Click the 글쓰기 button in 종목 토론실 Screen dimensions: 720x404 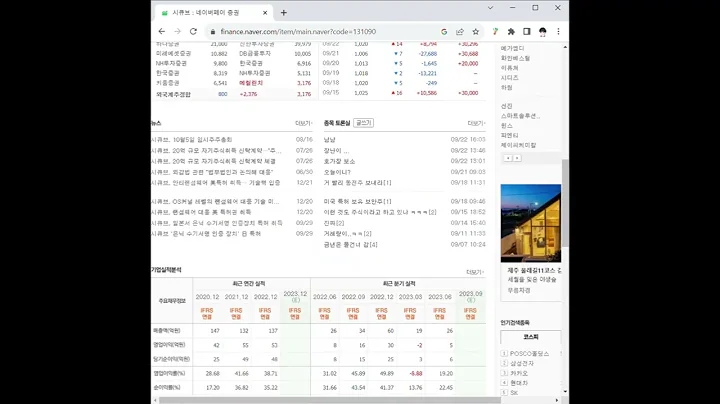(x=364, y=123)
